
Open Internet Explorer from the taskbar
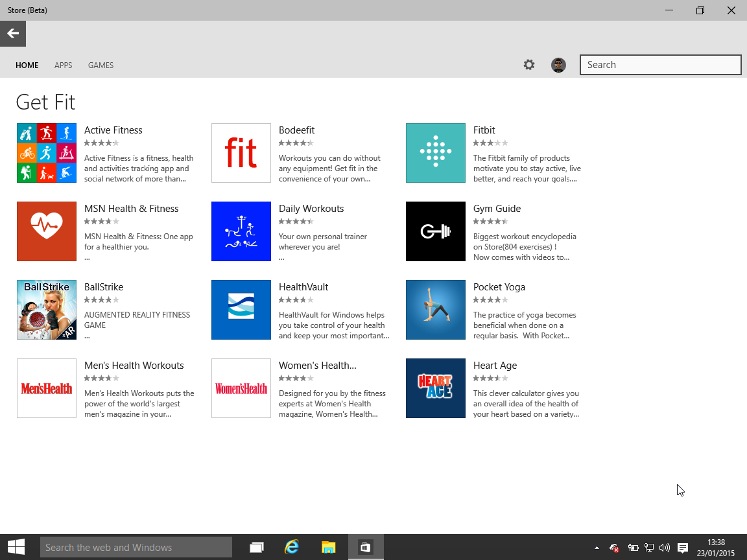click(292, 546)
